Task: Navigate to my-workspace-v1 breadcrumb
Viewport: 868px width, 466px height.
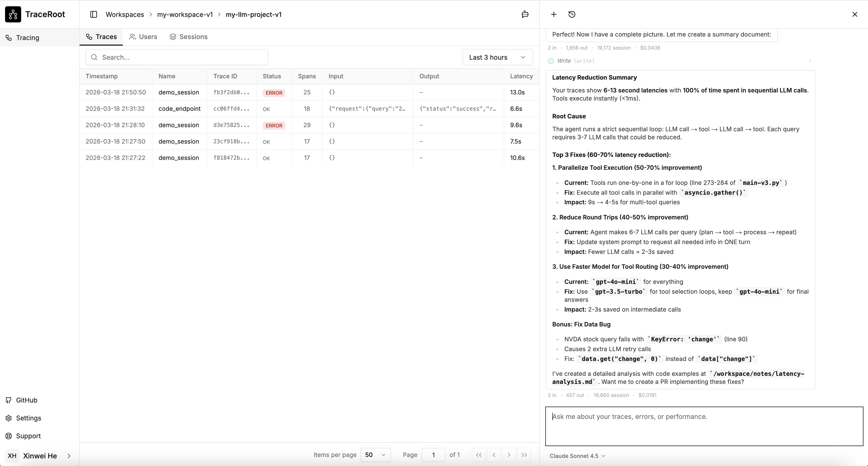Action: click(x=185, y=14)
